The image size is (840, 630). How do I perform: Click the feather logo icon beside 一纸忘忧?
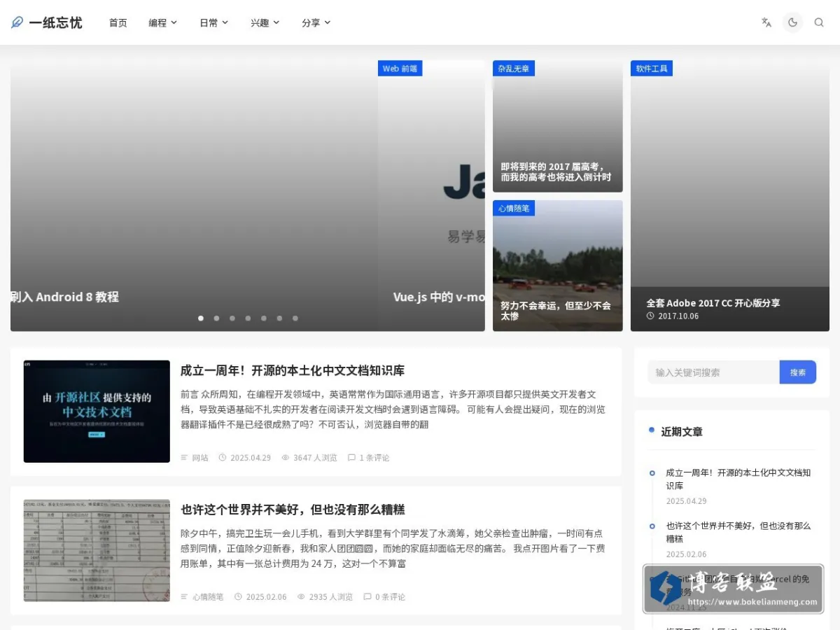click(17, 22)
